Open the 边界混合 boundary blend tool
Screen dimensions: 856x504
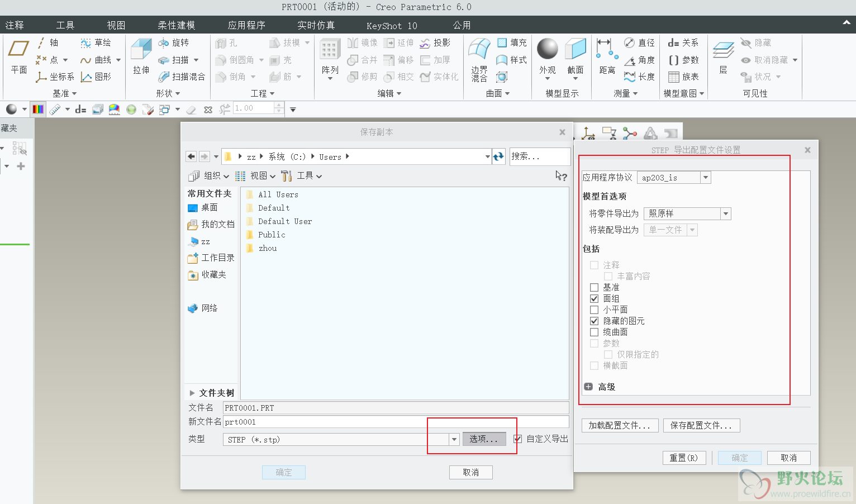click(x=479, y=60)
